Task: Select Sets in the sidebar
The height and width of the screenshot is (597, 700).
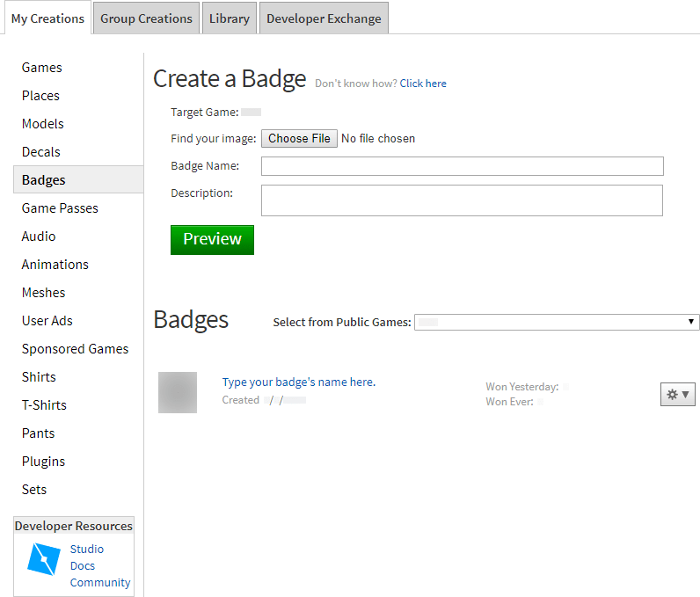Action: pyautogui.click(x=34, y=489)
